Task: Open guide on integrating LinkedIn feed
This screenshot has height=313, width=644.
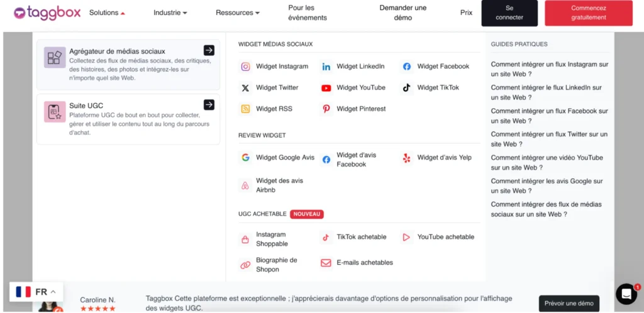Action: 547,93
